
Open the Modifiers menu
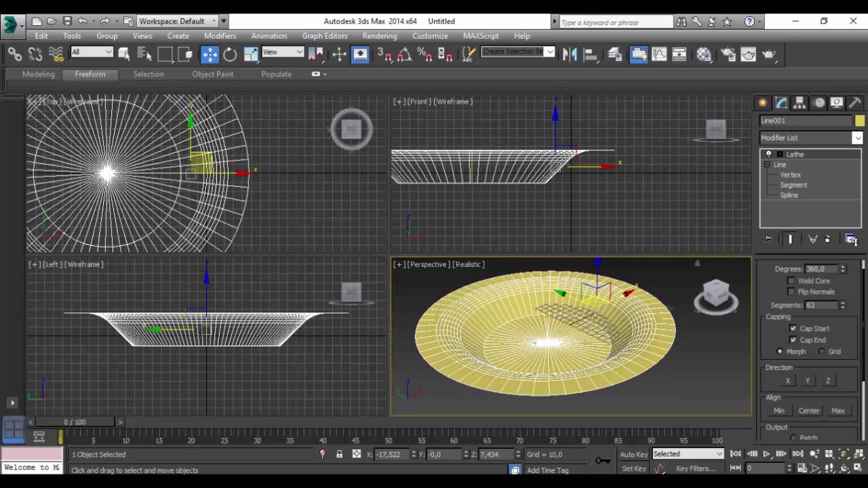pos(220,35)
